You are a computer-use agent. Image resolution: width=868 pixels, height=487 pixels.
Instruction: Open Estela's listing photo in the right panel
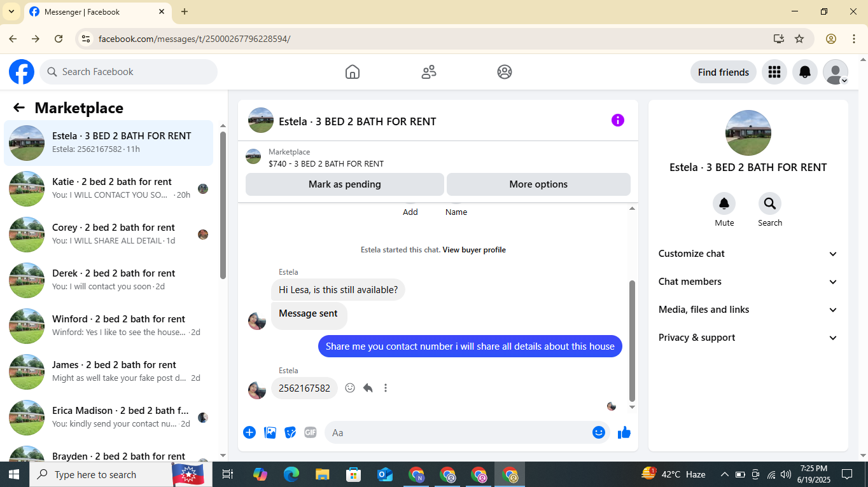coord(748,133)
